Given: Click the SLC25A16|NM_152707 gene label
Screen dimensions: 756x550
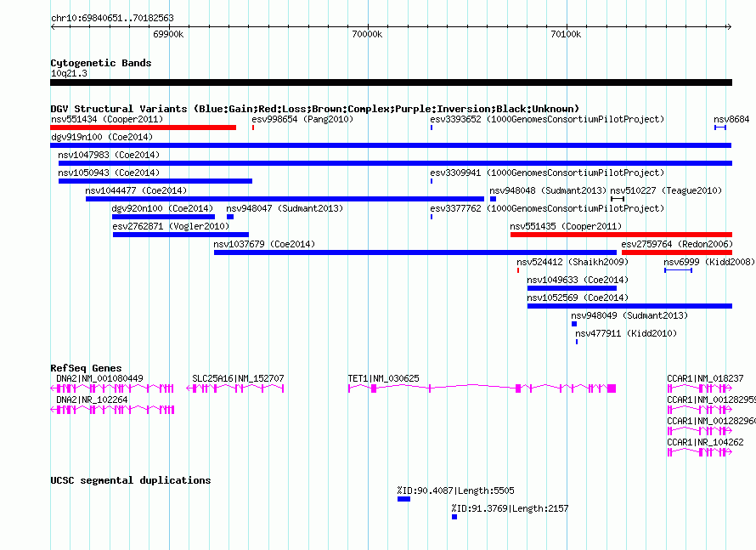Looking at the screenshot, I should [238, 379].
